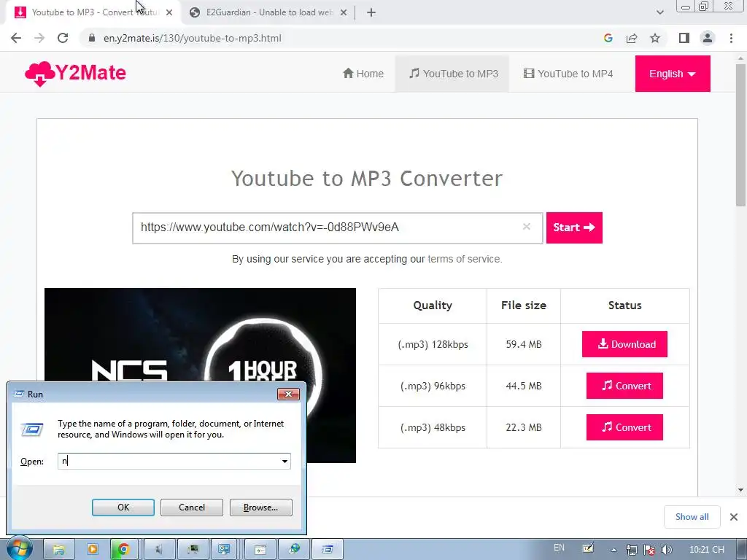
Task: Click the Quality column header
Action: click(x=433, y=306)
